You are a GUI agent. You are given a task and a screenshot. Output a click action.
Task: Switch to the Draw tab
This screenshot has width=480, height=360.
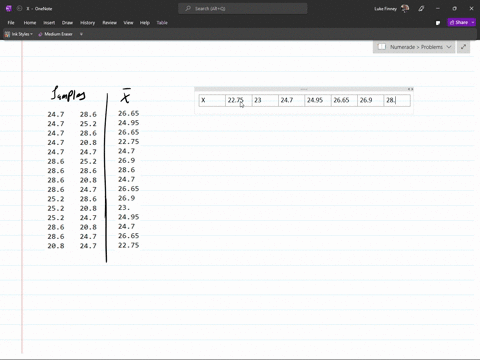pos(67,23)
